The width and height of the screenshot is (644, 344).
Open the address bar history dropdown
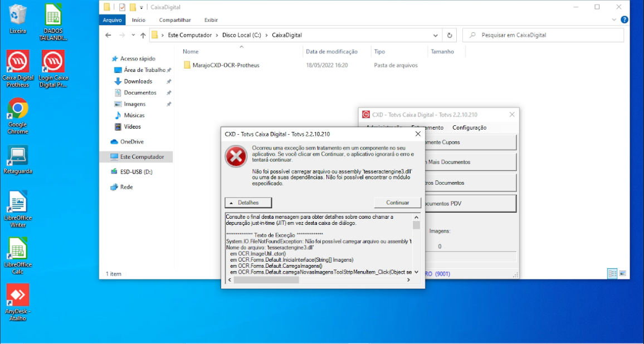tap(436, 35)
